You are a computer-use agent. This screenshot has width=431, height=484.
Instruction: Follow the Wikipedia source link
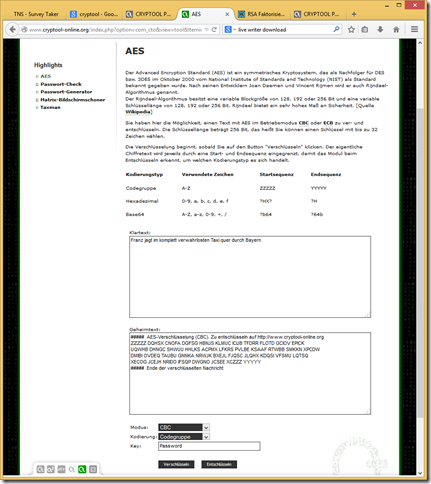(138, 112)
